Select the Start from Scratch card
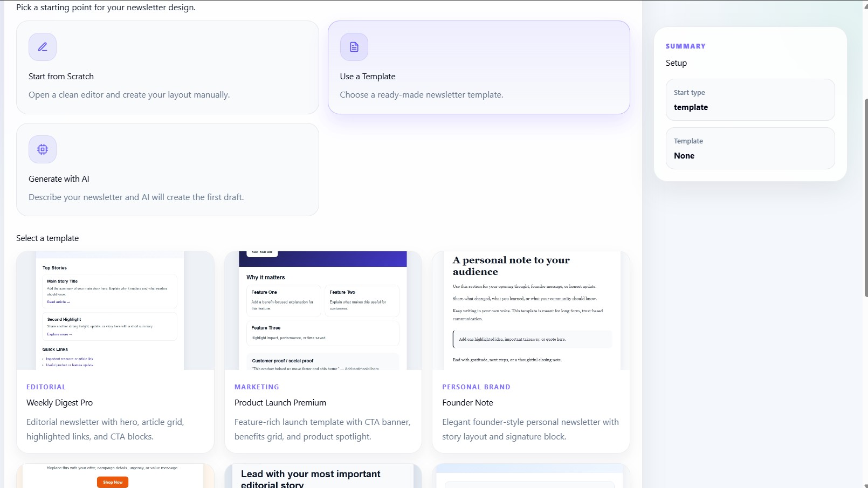This screenshot has width=868, height=488. [168, 67]
